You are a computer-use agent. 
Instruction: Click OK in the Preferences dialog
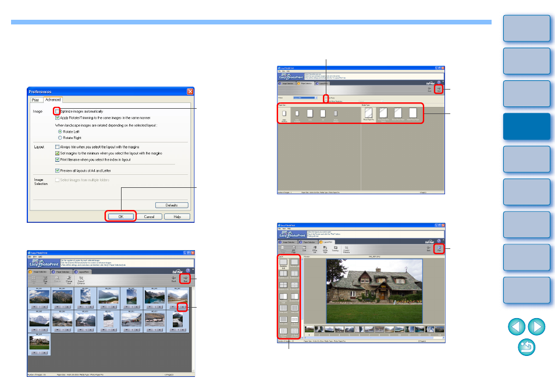[x=120, y=216]
